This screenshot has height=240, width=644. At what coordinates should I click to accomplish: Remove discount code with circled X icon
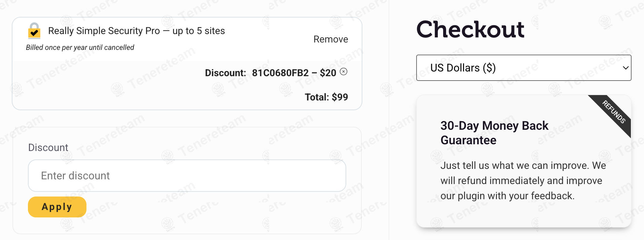coord(344,71)
